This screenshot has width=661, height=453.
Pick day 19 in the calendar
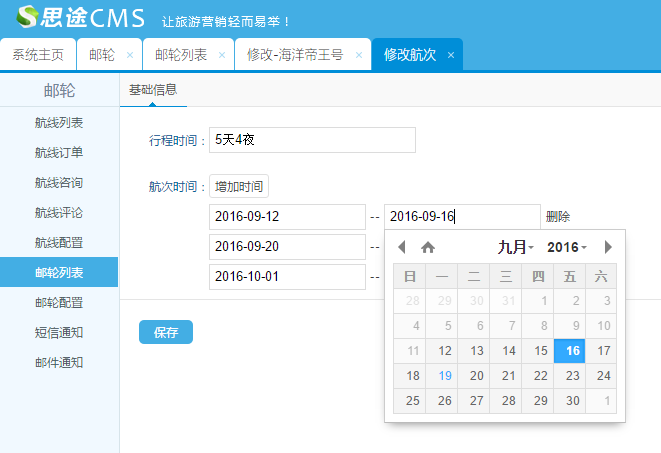(x=445, y=376)
